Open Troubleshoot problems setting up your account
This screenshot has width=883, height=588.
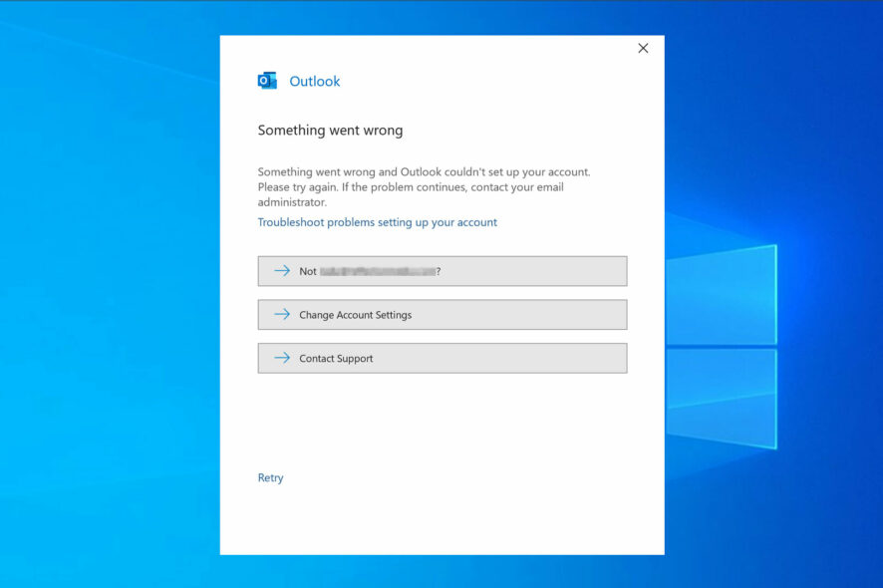(378, 222)
